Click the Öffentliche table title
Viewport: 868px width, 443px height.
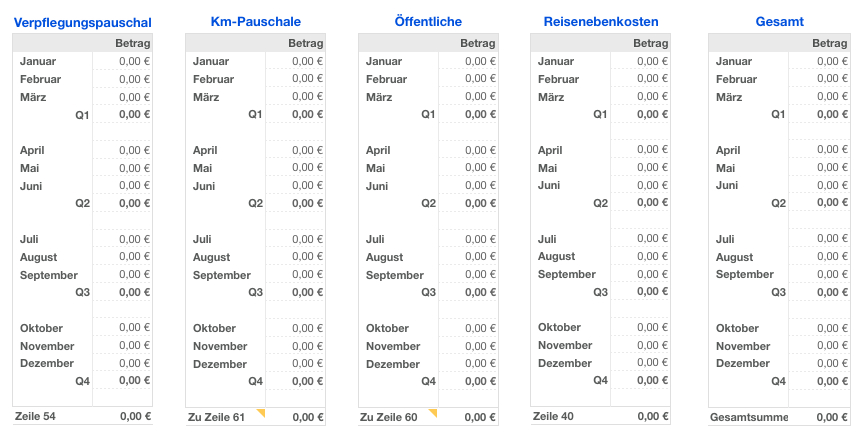click(428, 21)
